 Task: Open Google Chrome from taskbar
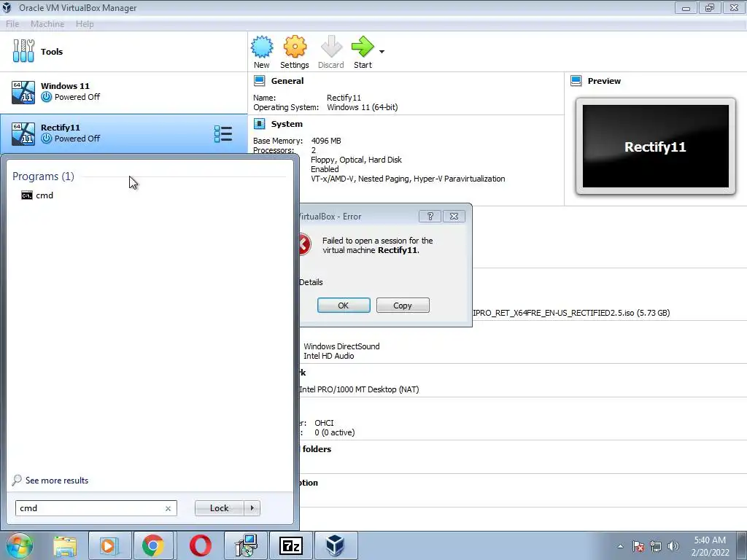(x=152, y=545)
